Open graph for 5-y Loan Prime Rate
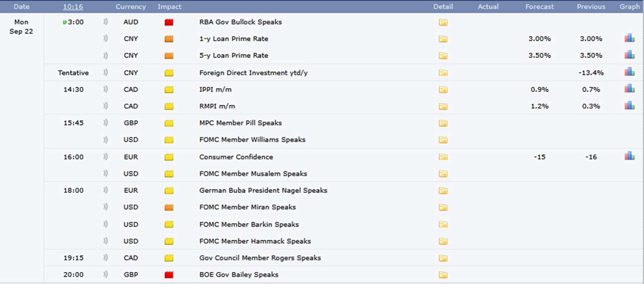This screenshot has height=284, width=644. (629, 55)
